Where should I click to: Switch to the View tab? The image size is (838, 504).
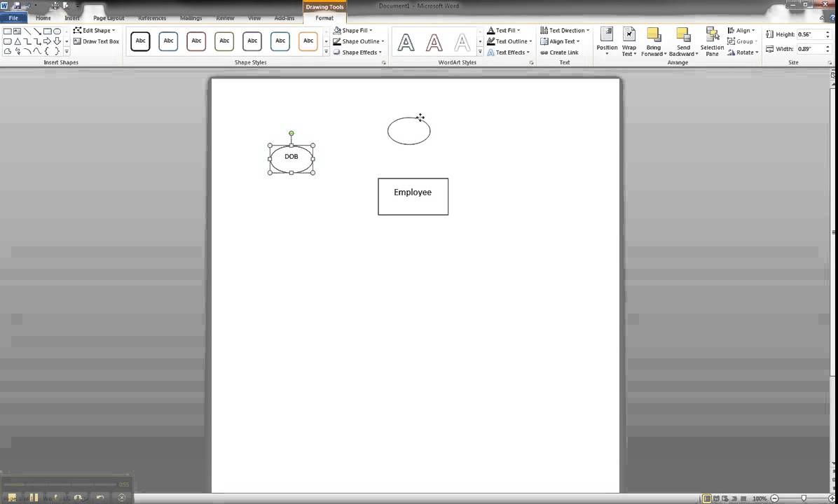coord(254,17)
